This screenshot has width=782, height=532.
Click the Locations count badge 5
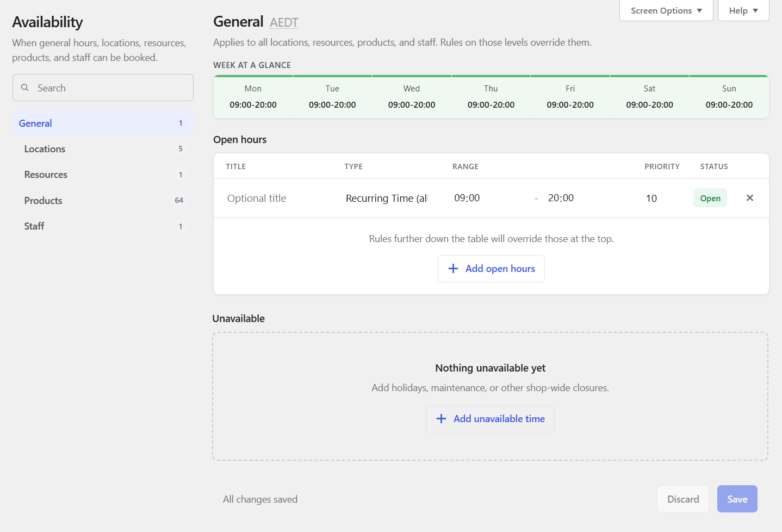[x=181, y=149]
